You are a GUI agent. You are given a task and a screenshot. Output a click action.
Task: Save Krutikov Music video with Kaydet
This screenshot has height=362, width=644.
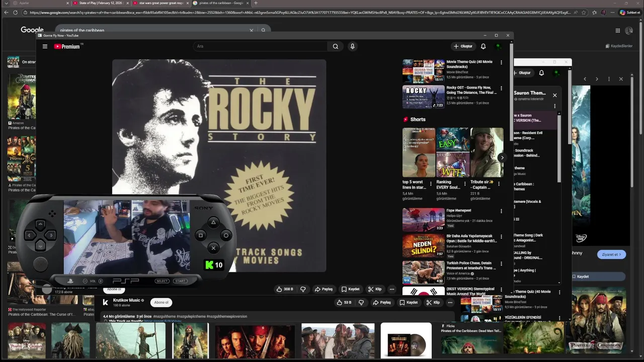409,302
